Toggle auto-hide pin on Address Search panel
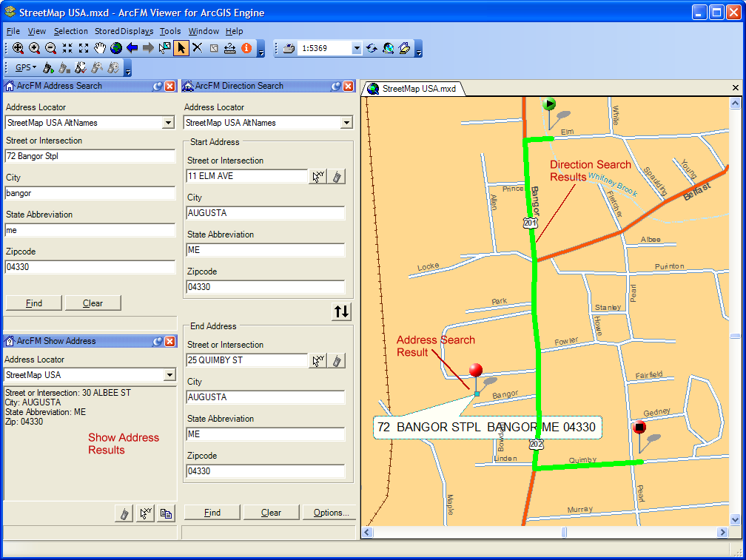The width and height of the screenshot is (746, 560). point(157,86)
